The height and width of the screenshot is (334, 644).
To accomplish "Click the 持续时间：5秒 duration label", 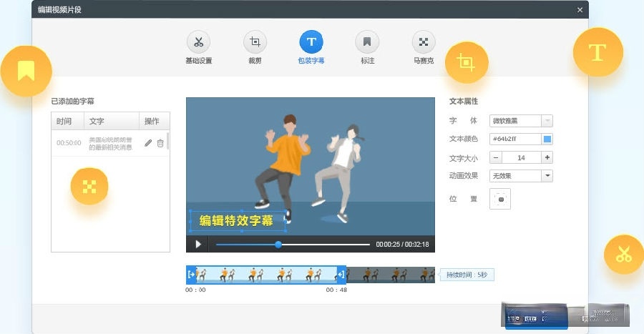I will (x=467, y=275).
